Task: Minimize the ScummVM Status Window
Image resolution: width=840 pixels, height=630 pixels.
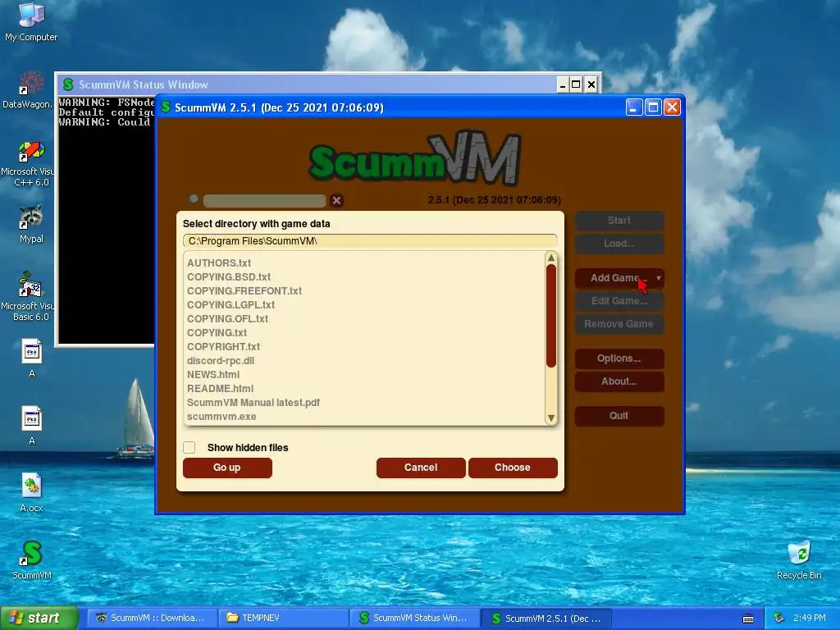Action: coord(562,84)
